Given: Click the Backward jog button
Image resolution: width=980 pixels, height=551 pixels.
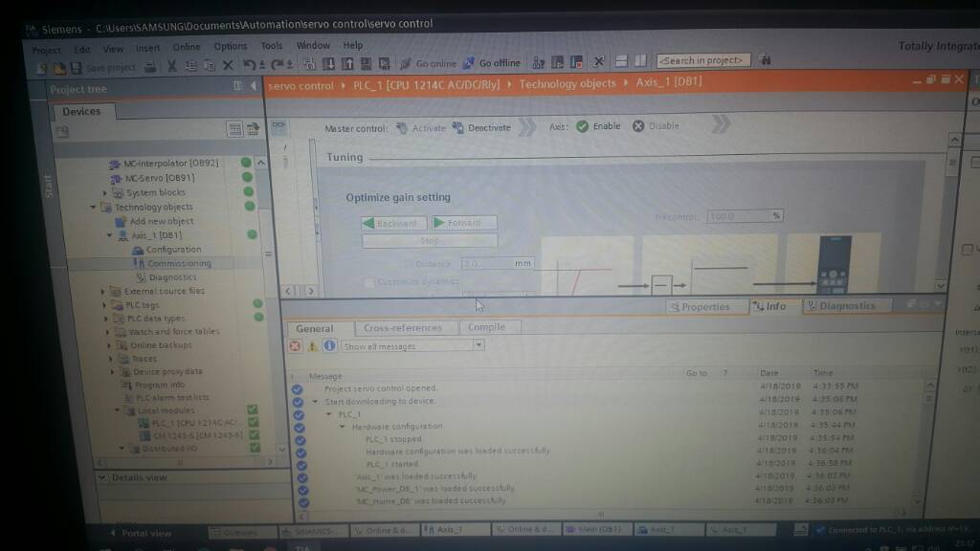Looking at the screenshot, I should [x=394, y=223].
